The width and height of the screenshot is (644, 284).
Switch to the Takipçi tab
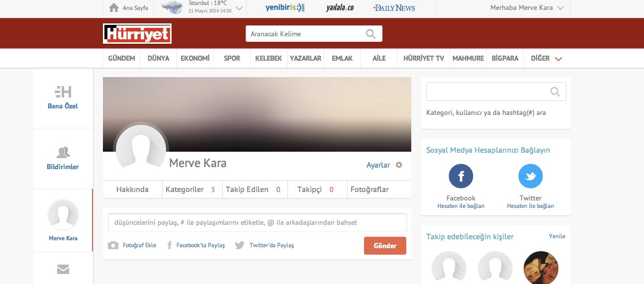click(x=317, y=189)
